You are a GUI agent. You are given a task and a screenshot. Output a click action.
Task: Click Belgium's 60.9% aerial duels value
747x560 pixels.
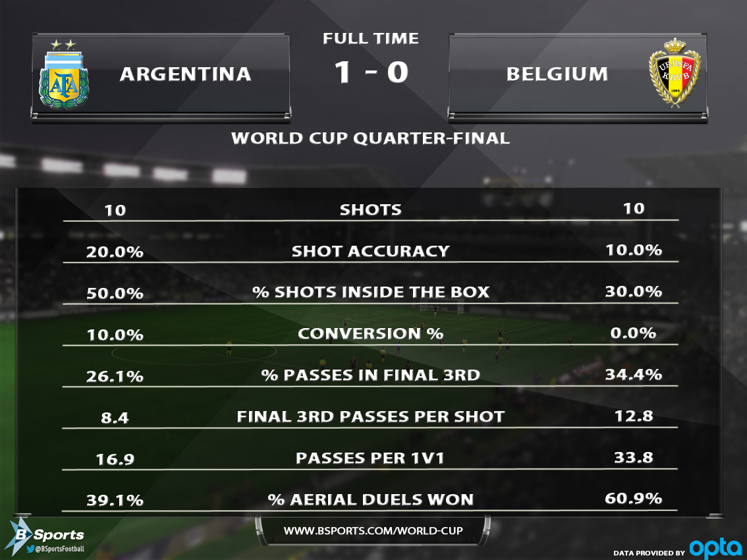[x=633, y=498]
